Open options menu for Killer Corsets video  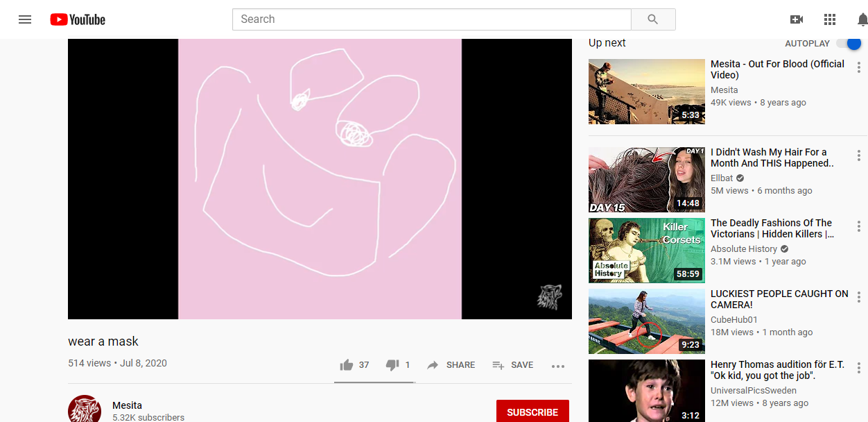click(859, 227)
